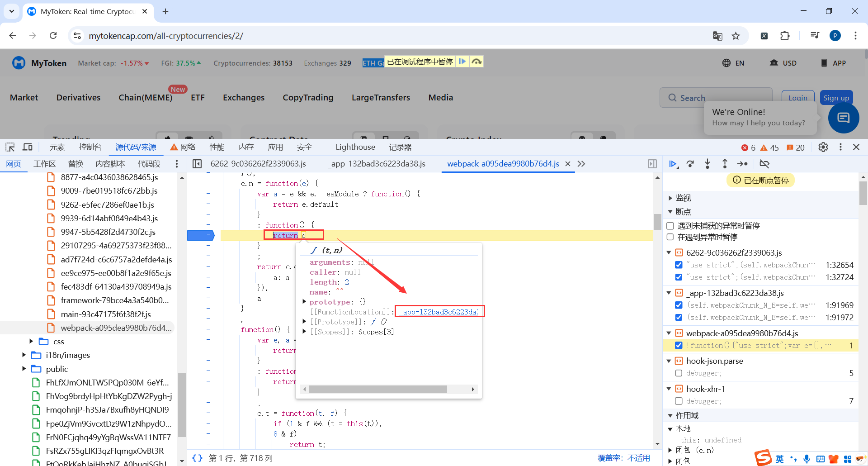Expand the prototype property in popup
Image resolution: width=868 pixels, height=466 pixels.
click(304, 302)
